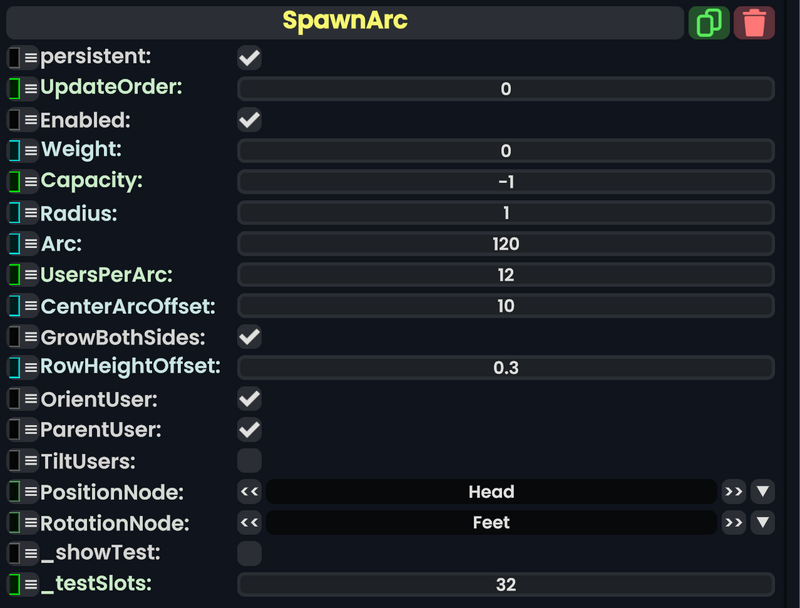Image resolution: width=800 pixels, height=608 pixels.
Task: Uncheck the persistent checkbox
Action: (x=247, y=57)
